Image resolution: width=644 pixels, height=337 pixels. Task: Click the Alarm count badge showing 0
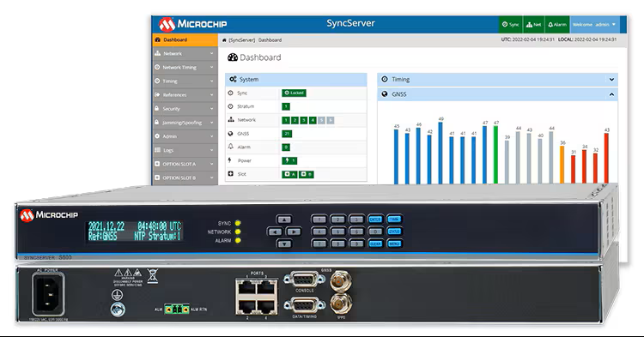286,147
